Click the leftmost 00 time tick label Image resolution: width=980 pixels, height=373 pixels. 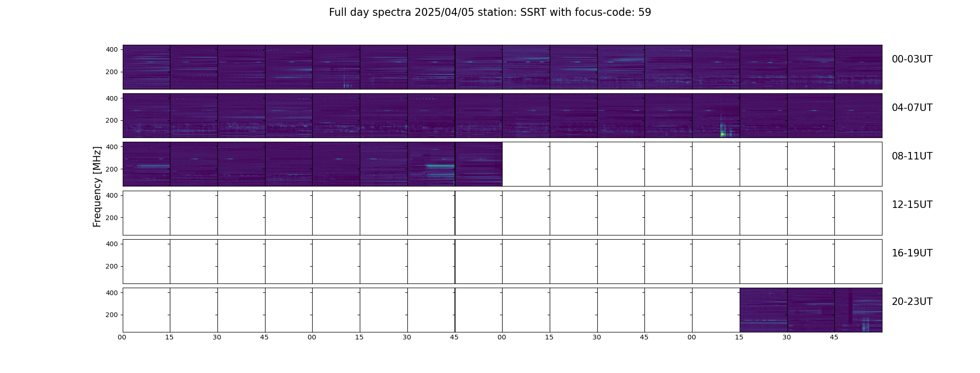(122, 338)
